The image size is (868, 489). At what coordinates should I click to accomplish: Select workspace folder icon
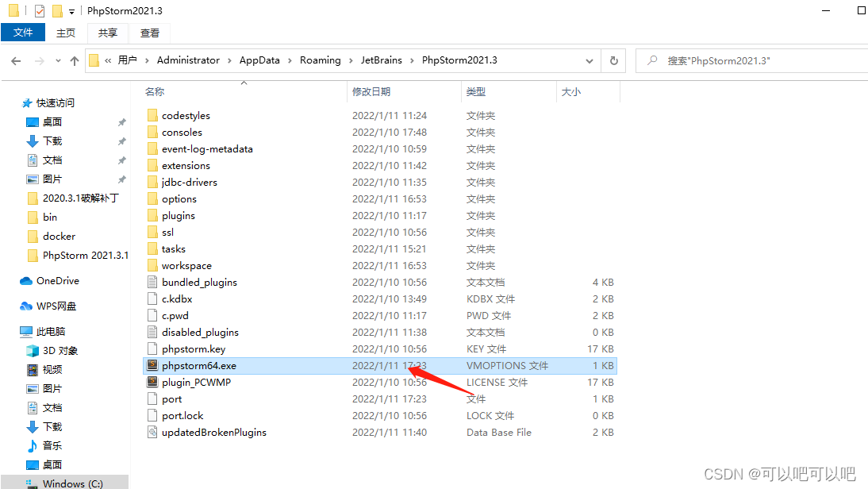pyautogui.click(x=153, y=265)
